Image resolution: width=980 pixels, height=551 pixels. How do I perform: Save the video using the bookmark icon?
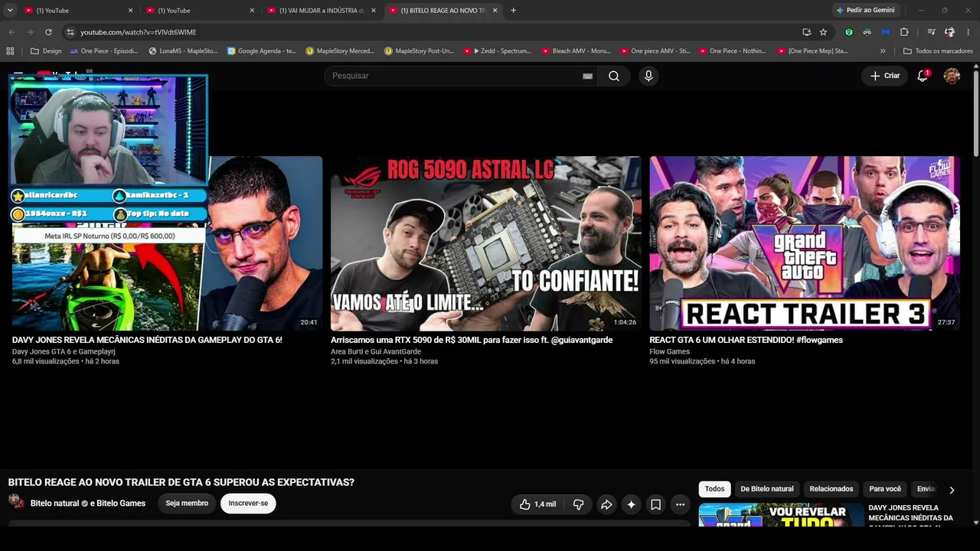(655, 504)
